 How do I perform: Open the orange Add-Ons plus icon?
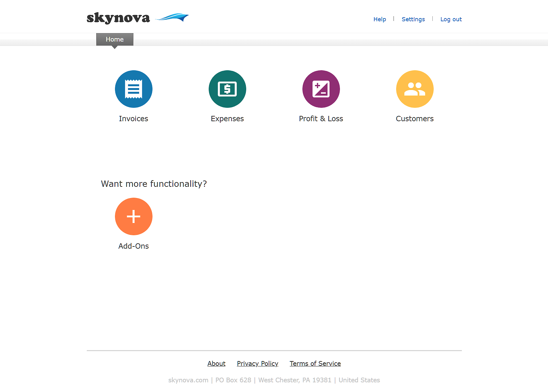(x=134, y=216)
